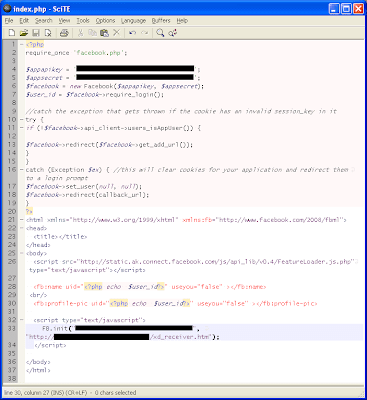Viewport: 367px width, 400px height.
Task: Collapse the head tag fold at line 22
Action: (x=21, y=228)
